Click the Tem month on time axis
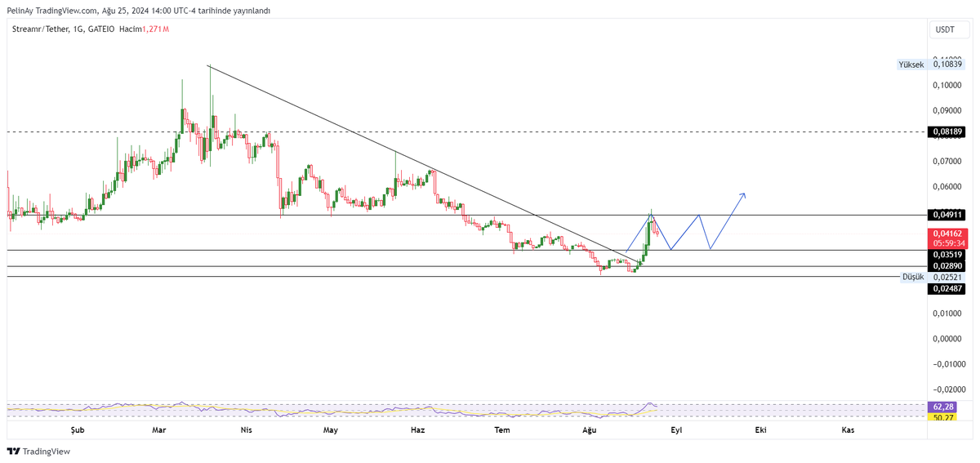The width and height of the screenshot is (980, 463). 503,430
